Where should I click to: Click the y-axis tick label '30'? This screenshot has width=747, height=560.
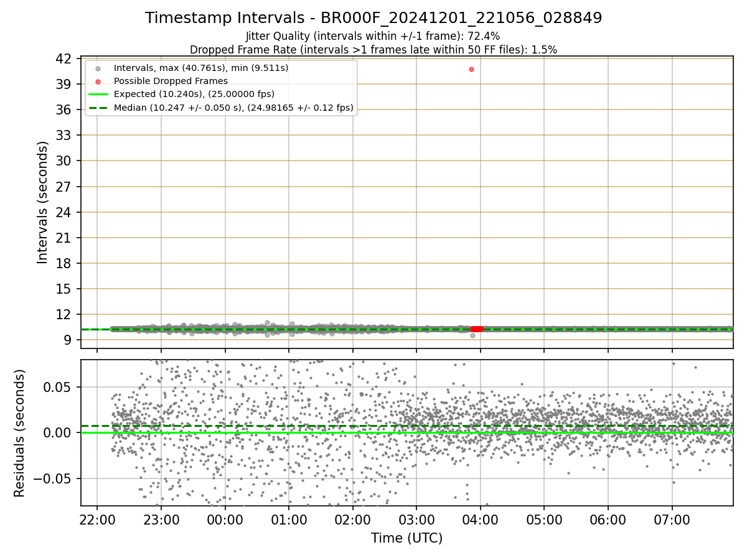63,161
